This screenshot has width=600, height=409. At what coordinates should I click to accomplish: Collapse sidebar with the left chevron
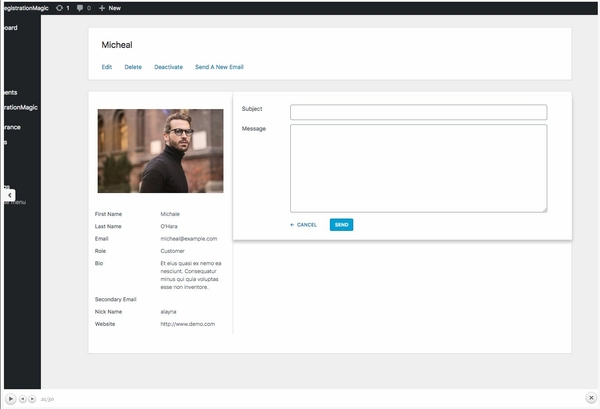[10, 195]
